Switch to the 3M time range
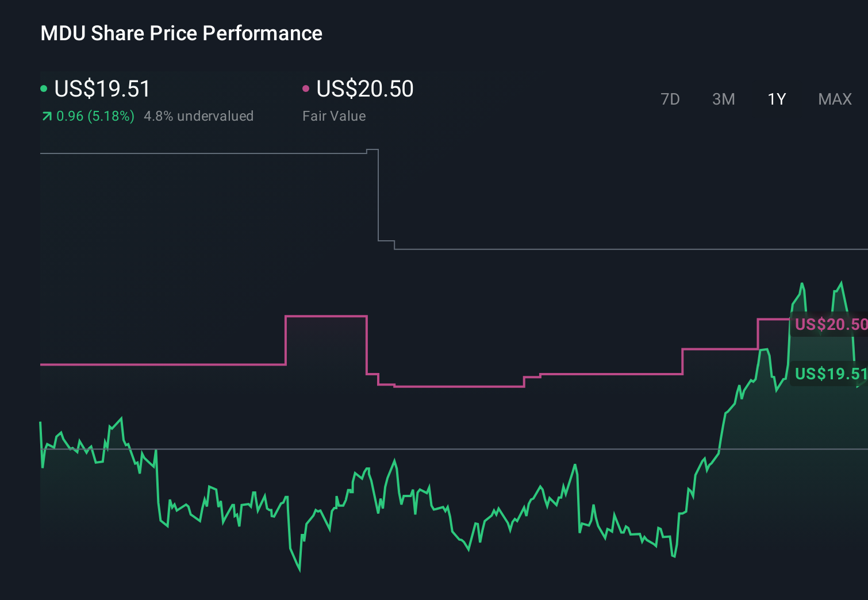The width and height of the screenshot is (868, 600). [x=723, y=99]
